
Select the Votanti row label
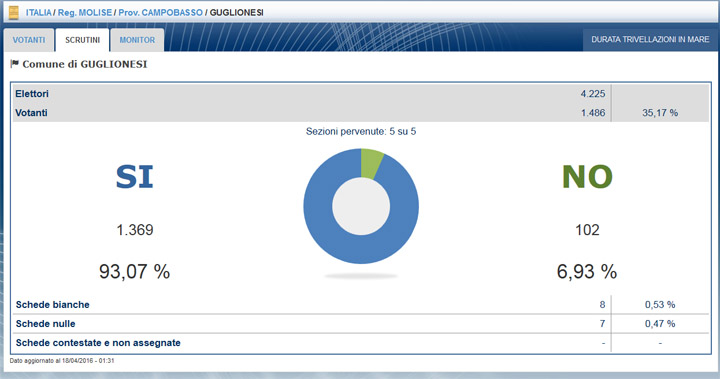[31, 113]
